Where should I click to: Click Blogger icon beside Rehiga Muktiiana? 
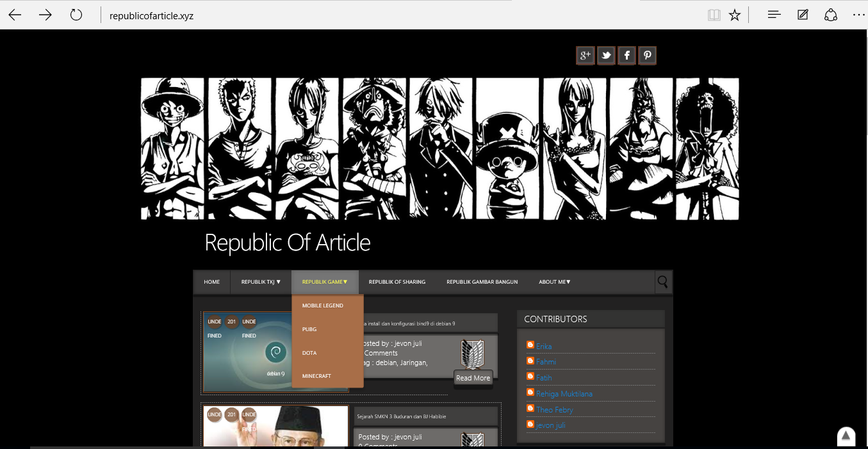(530, 393)
